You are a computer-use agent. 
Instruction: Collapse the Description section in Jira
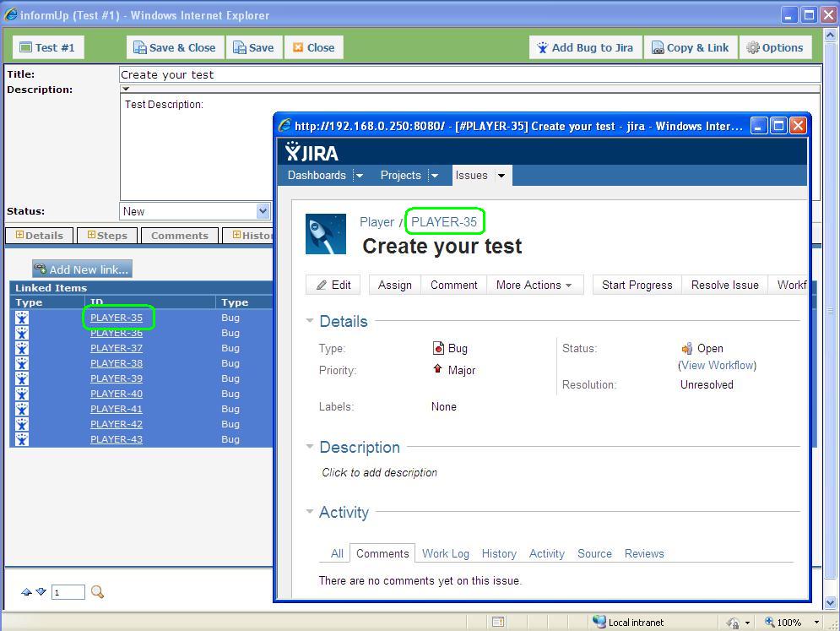[309, 447]
